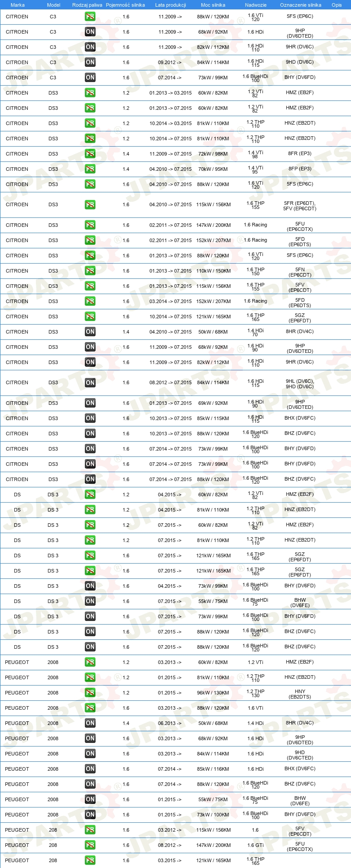Click the Pojemność silnika column header
Screen dimensions: 351x868
click(x=125, y=5)
